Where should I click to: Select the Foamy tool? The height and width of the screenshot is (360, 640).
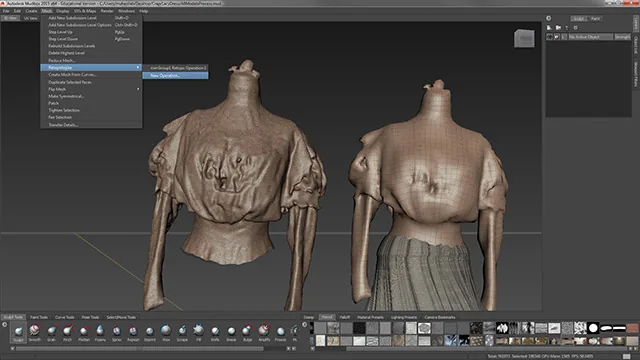point(100,332)
